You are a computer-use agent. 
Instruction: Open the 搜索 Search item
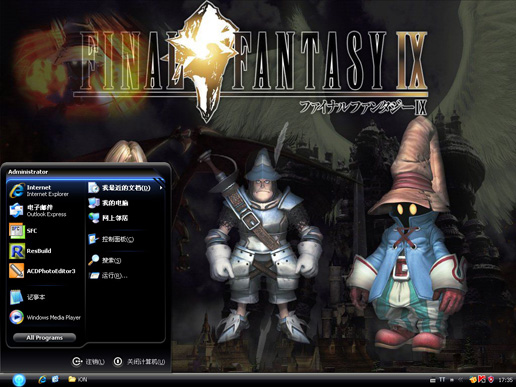(105, 260)
